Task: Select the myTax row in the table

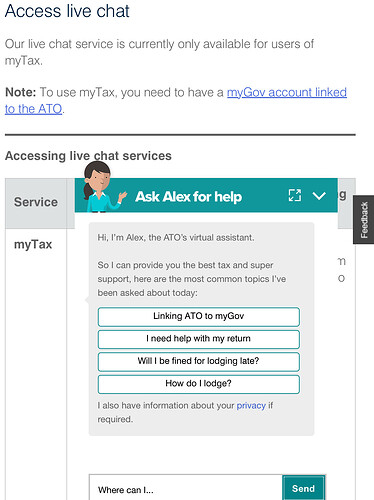Action: [x=33, y=245]
